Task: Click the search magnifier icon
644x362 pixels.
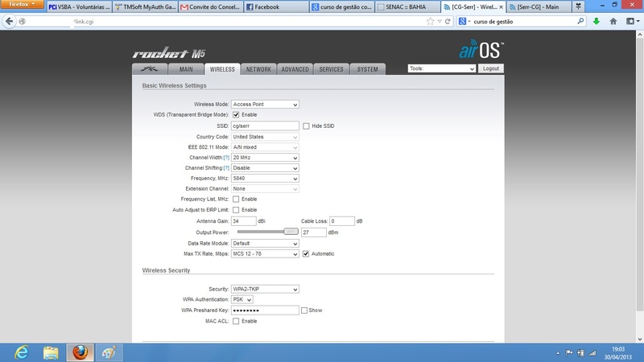Action: click(580, 21)
